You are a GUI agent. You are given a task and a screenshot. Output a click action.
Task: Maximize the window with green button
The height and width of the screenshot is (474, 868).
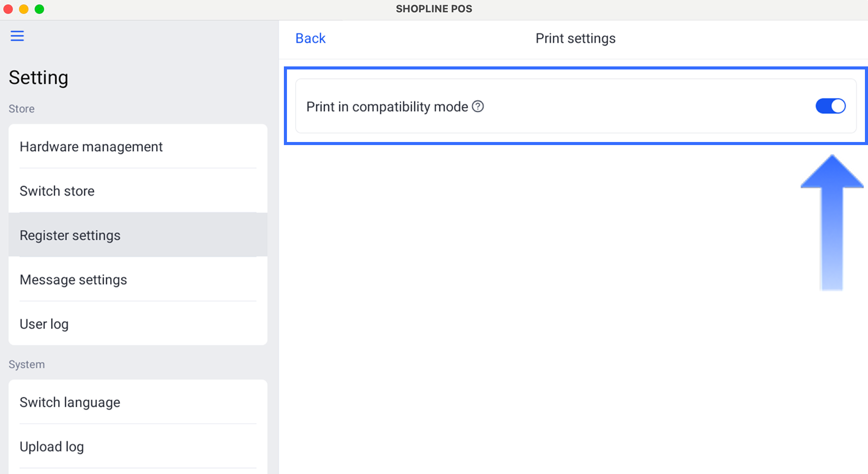[39, 9]
